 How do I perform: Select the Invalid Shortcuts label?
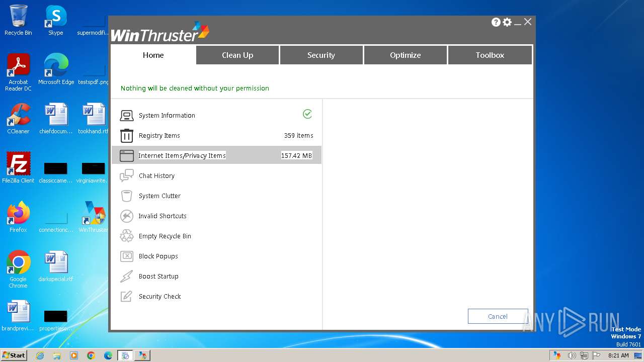point(163,216)
